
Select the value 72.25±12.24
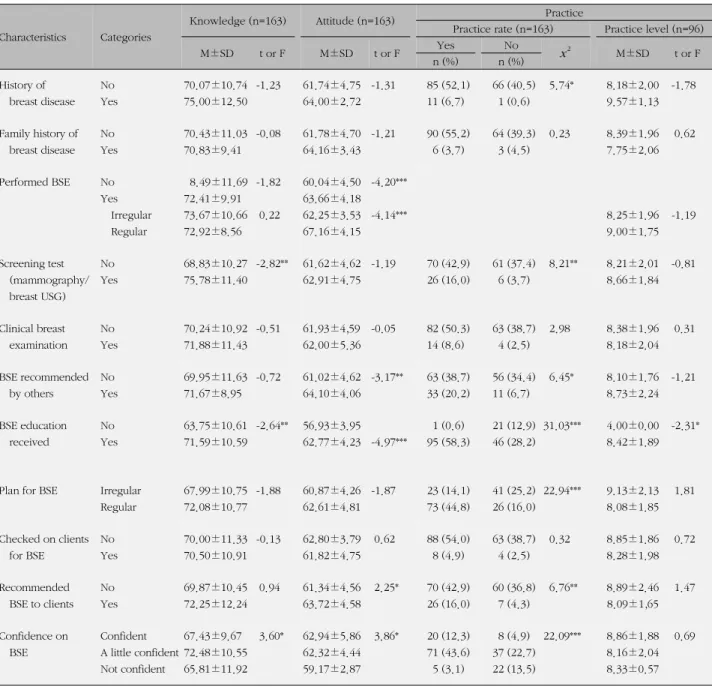(x=216, y=604)
